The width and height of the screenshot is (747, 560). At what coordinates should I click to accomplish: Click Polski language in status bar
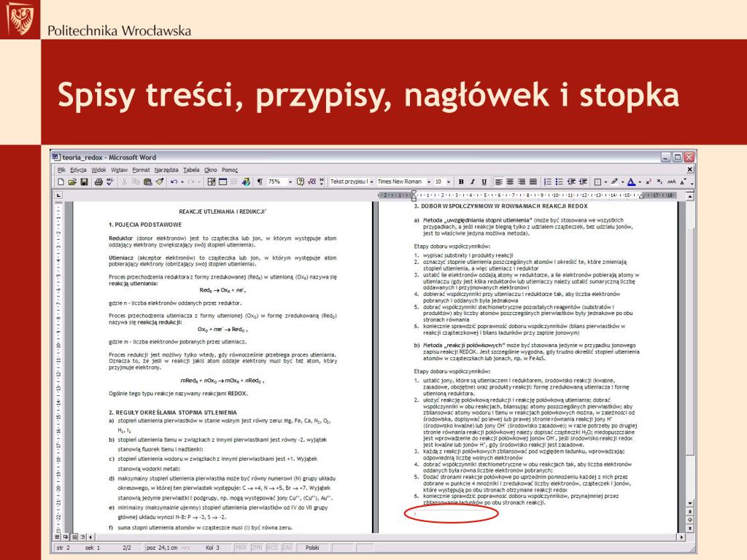[x=312, y=548]
